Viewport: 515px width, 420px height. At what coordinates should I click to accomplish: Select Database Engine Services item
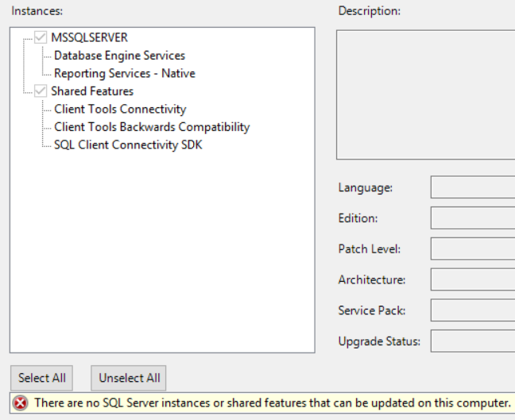click(119, 56)
